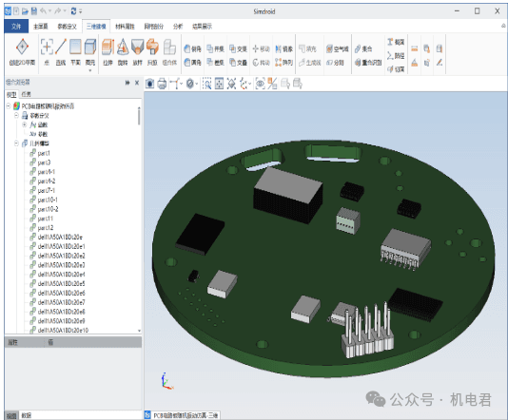
Task: Switch to the material properties ribbon tab
Action: pos(125,27)
